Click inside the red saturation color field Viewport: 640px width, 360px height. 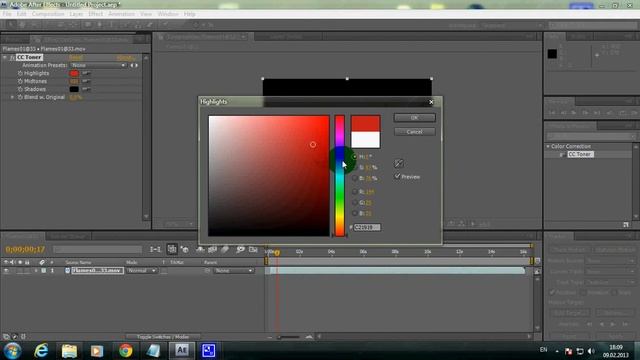[x=269, y=176]
